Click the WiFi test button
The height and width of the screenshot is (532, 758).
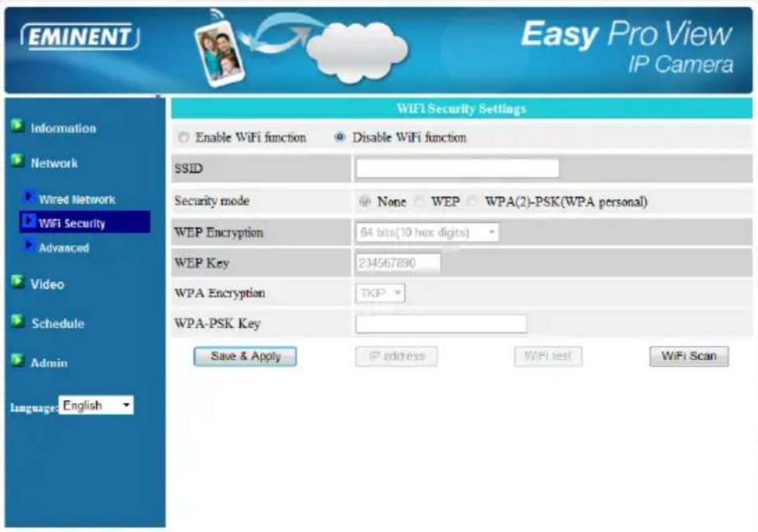[x=549, y=356]
